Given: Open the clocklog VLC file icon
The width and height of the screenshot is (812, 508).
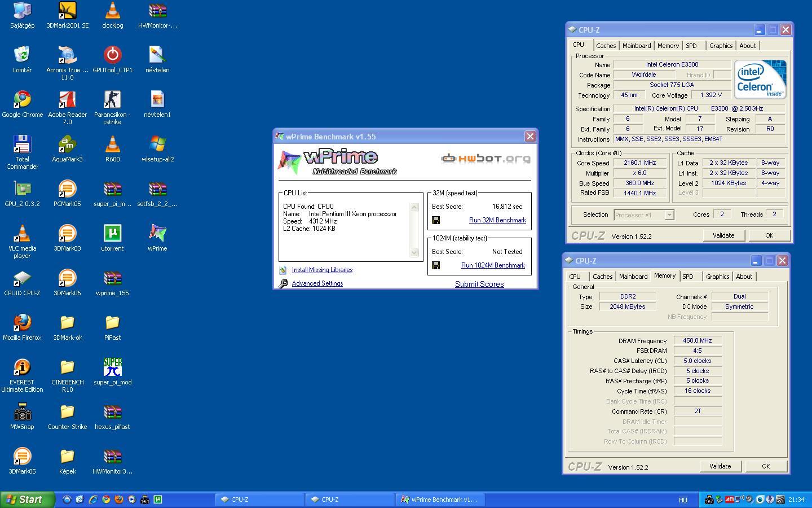Looking at the screenshot, I should 113,11.
